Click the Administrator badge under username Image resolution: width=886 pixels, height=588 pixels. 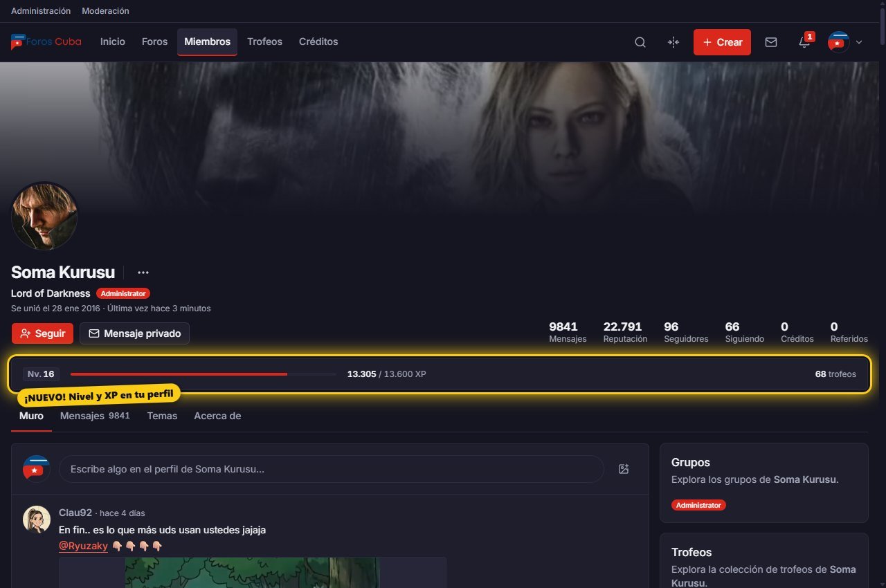(123, 293)
